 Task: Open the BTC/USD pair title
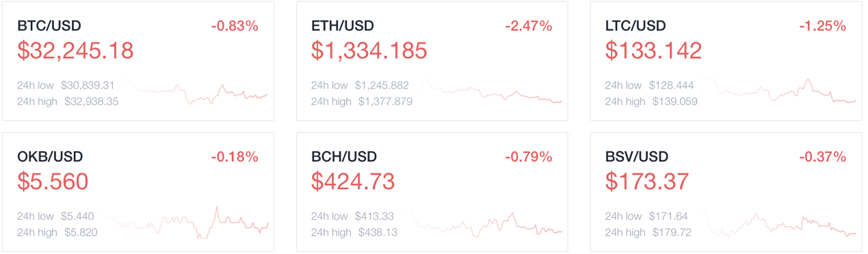(x=49, y=26)
